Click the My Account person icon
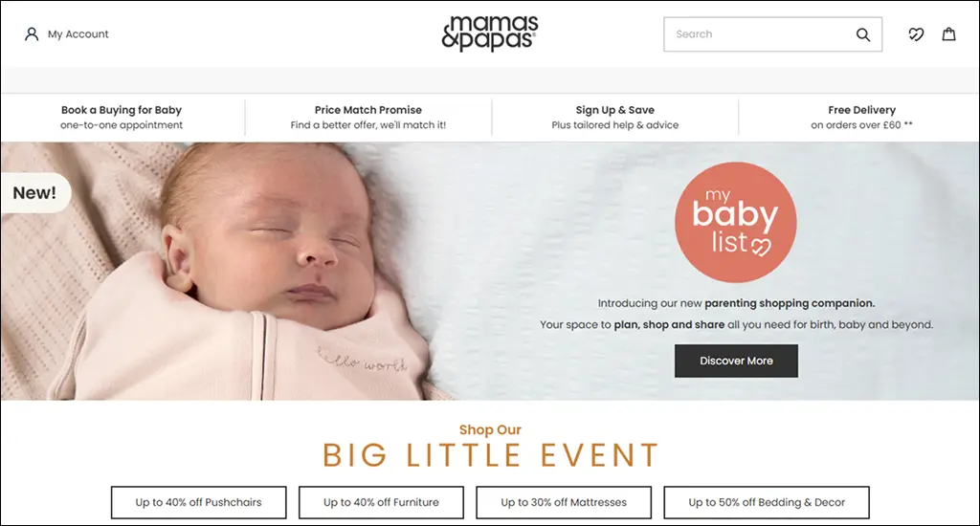The width and height of the screenshot is (980, 526). coord(32,33)
